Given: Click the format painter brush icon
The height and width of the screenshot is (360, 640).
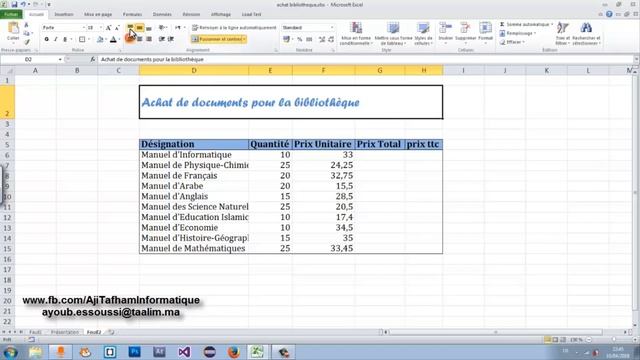Looking at the screenshot, I should coord(27,42).
